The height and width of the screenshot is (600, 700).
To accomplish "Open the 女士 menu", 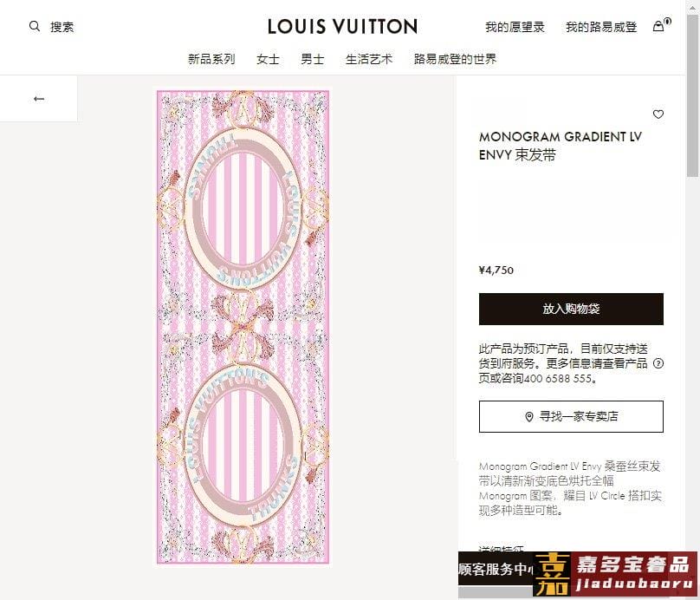I will [268, 59].
